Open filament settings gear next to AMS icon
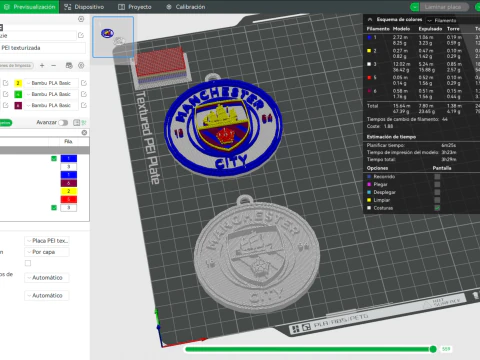Viewport: 480px width, 360px height. coord(81,65)
